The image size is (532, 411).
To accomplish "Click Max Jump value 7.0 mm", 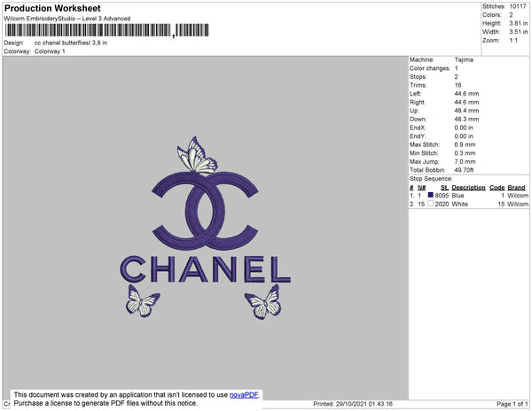I will click(x=465, y=161).
